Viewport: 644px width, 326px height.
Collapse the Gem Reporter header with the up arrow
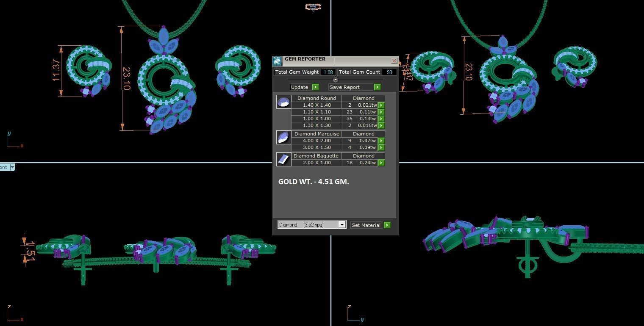[336, 80]
